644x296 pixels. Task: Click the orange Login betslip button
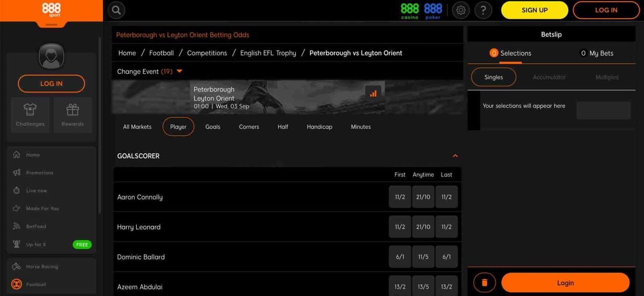tap(565, 283)
